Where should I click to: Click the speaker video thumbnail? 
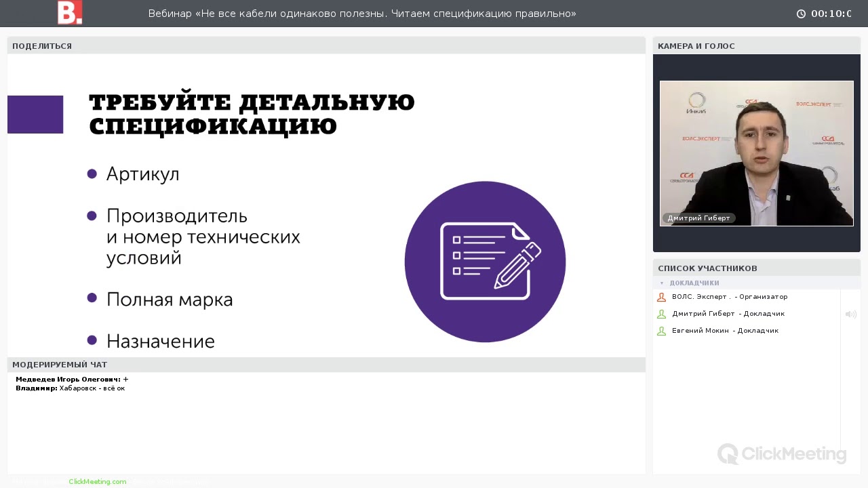pyautogui.click(x=757, y=153)
